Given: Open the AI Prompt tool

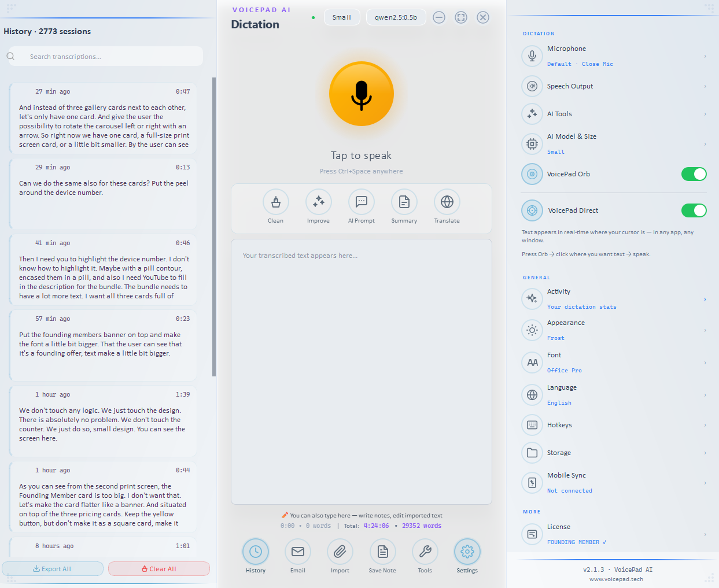Looking at the screenshot, I should coord(362,202).
